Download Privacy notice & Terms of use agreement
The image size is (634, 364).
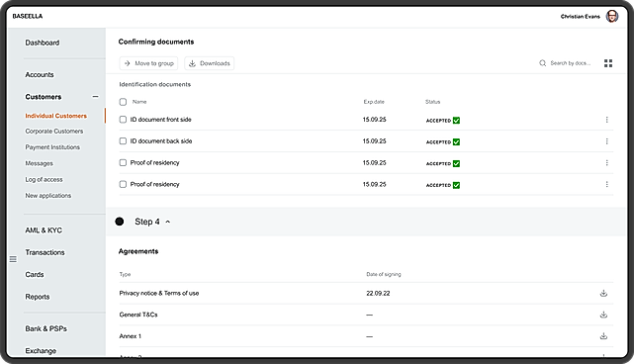point(603,293)
